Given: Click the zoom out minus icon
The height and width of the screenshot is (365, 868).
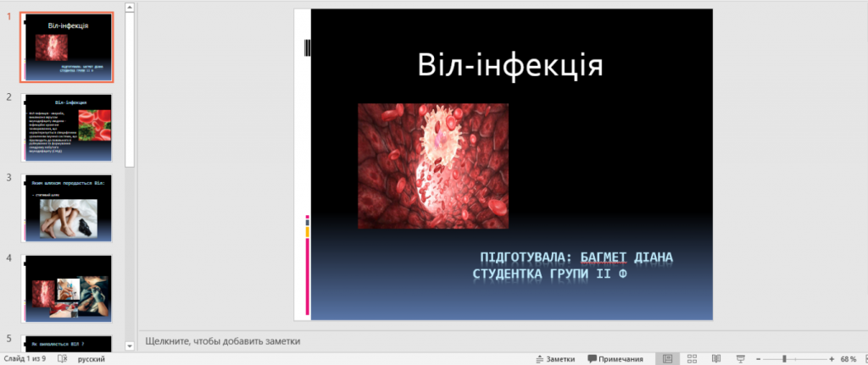Looking at the screenshot, I should [759, 359].
